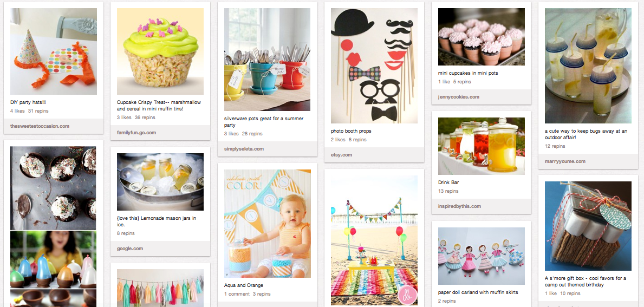Open the Cupcake Crispy Treat pin image
Viewport: 644px width, 307px height.
click(x=160, y=51)
